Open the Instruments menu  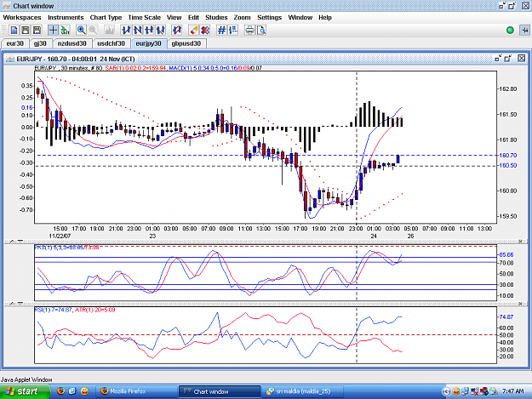(x=66, y=17)
